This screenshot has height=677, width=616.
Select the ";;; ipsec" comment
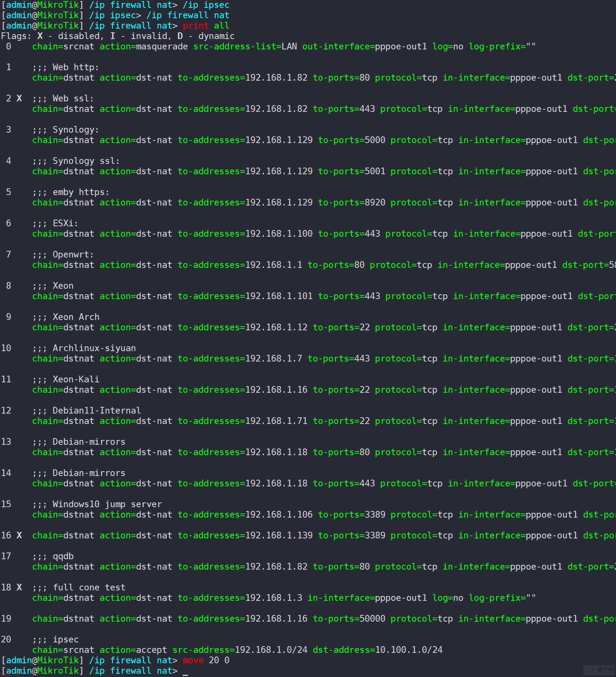click(55, 639)
